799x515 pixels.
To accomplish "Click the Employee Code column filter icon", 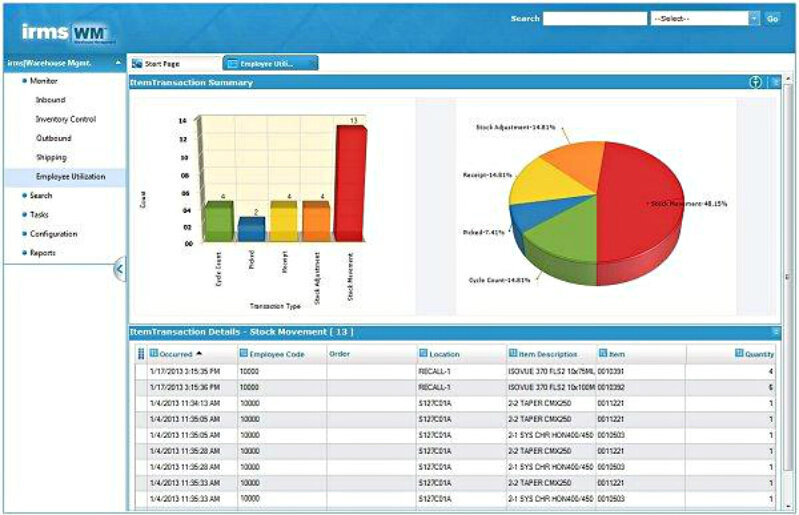I will point(243,353).
